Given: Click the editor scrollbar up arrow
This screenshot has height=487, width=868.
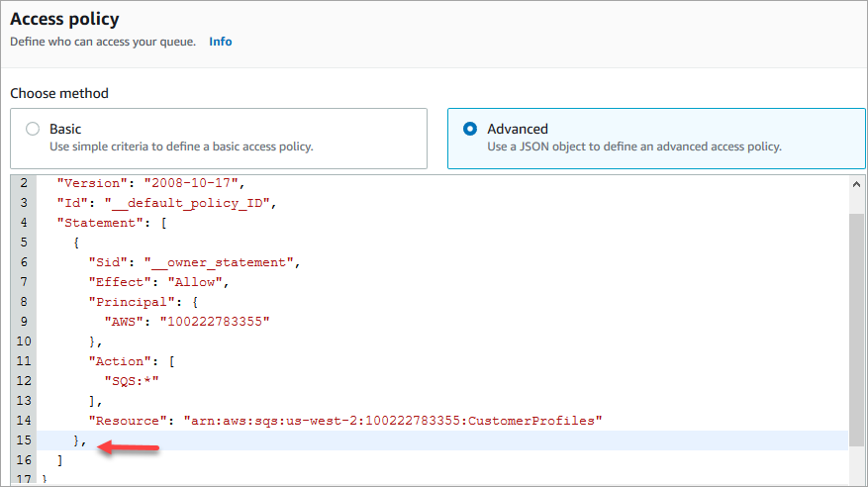Looking at the screenshot, I should tap(856, 184).
